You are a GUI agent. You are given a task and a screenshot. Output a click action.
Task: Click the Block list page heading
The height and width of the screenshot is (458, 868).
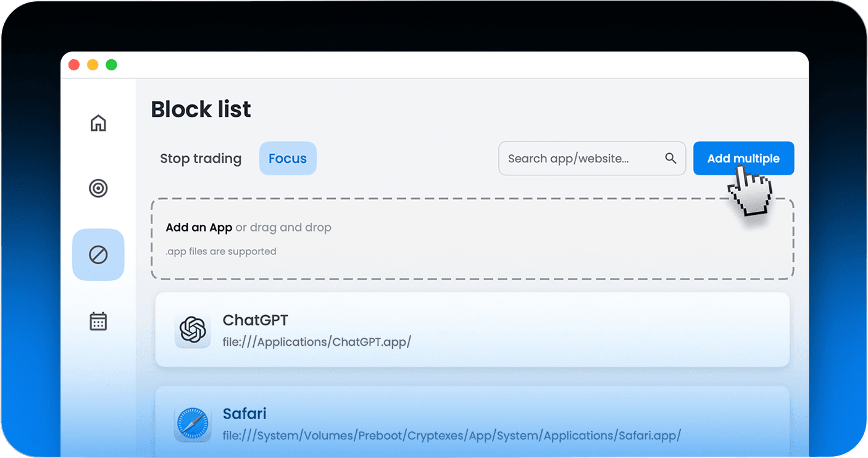point(201,109)
